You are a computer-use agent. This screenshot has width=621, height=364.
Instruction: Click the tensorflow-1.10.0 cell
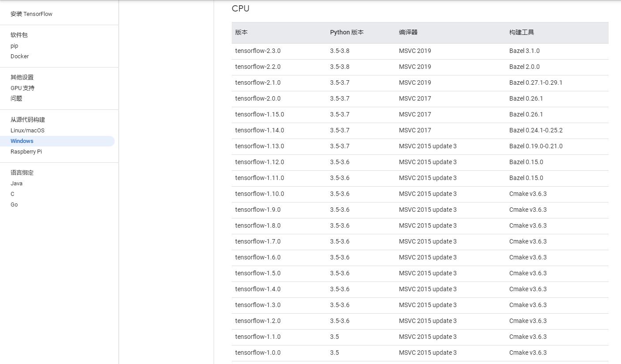(x=260, y=194)
